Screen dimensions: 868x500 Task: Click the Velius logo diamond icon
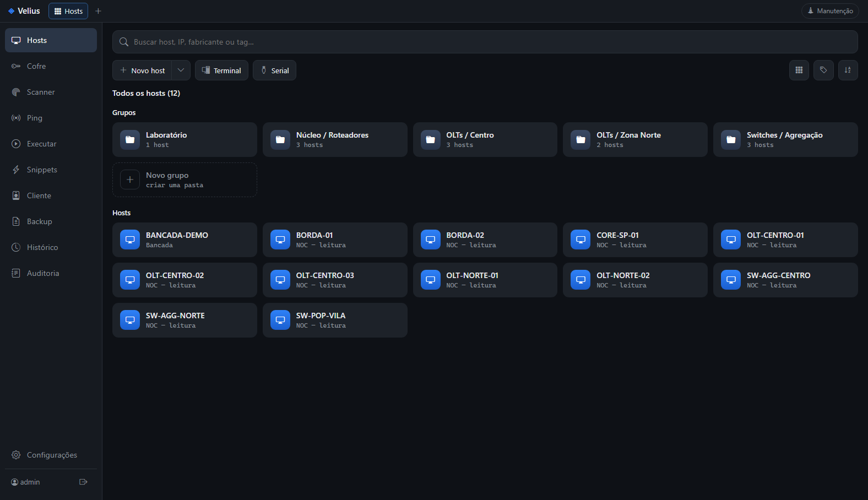pos(11,11)
